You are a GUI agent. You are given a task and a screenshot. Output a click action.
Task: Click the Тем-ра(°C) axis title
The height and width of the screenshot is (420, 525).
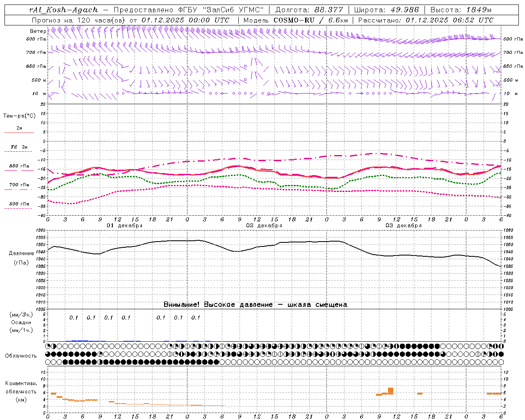pyautogui.click(x=19, y=116)
